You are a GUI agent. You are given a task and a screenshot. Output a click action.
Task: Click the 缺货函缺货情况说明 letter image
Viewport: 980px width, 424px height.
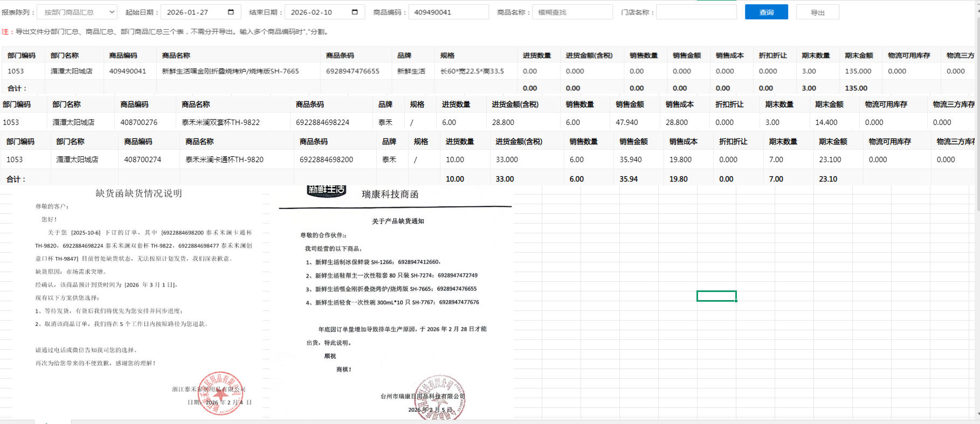pos(140,302)
